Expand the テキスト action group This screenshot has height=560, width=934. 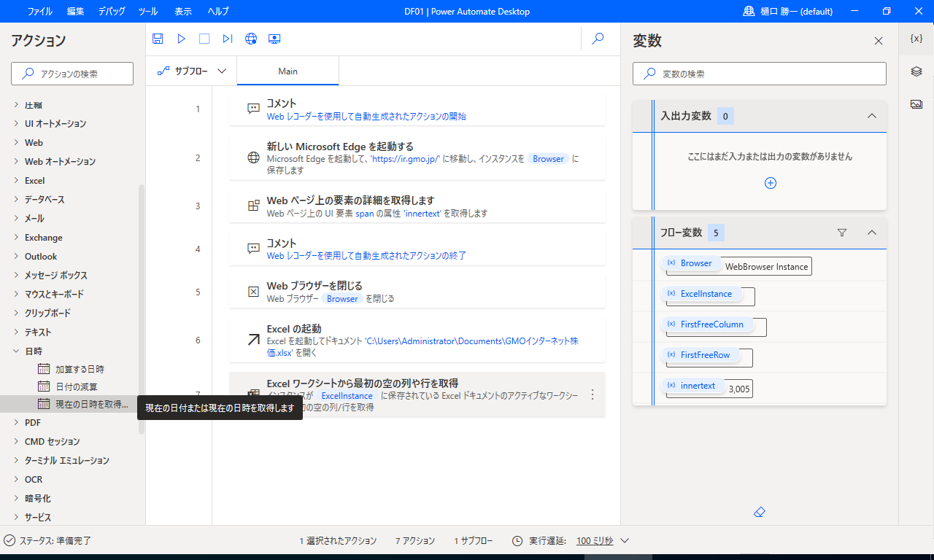tap(17, 332)
